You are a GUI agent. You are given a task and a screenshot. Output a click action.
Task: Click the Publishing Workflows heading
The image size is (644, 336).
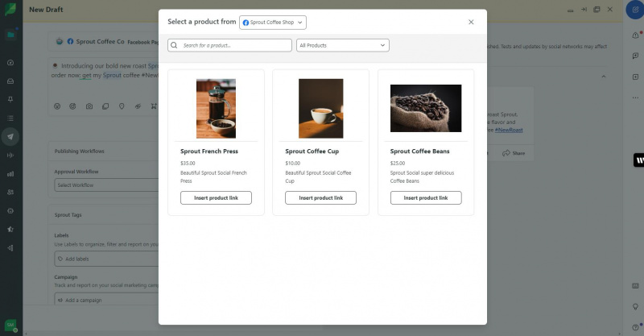79,151
